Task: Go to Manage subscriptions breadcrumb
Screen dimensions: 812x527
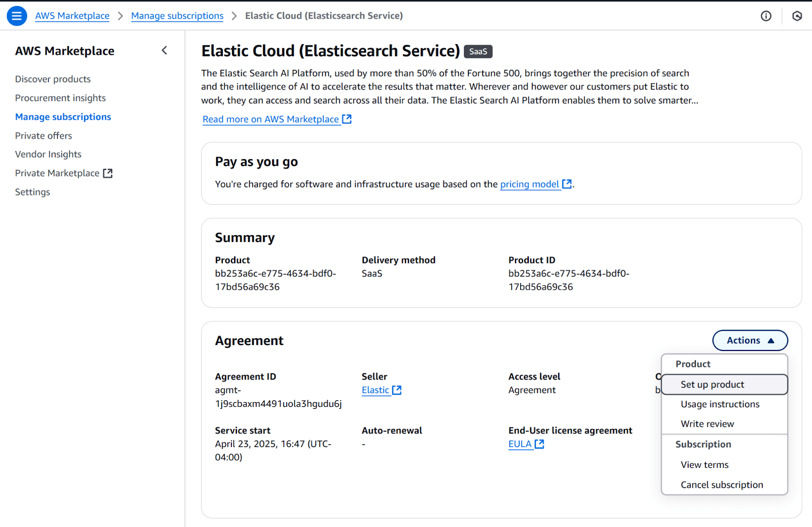Action: (177, 16)
